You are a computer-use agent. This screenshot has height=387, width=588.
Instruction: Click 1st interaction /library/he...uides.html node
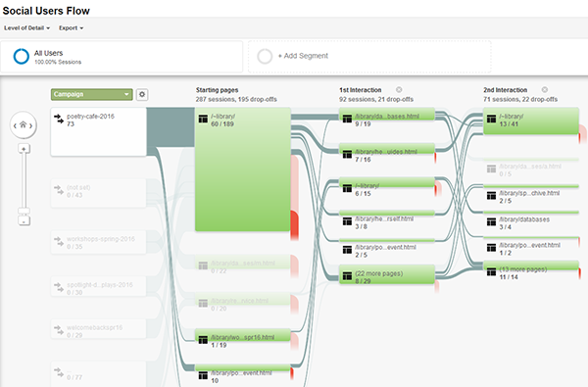click(x=387, y=149)
